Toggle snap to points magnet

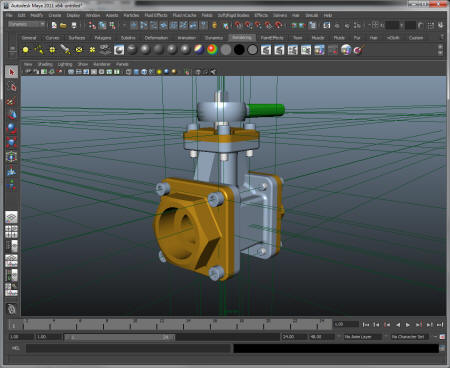258,25
